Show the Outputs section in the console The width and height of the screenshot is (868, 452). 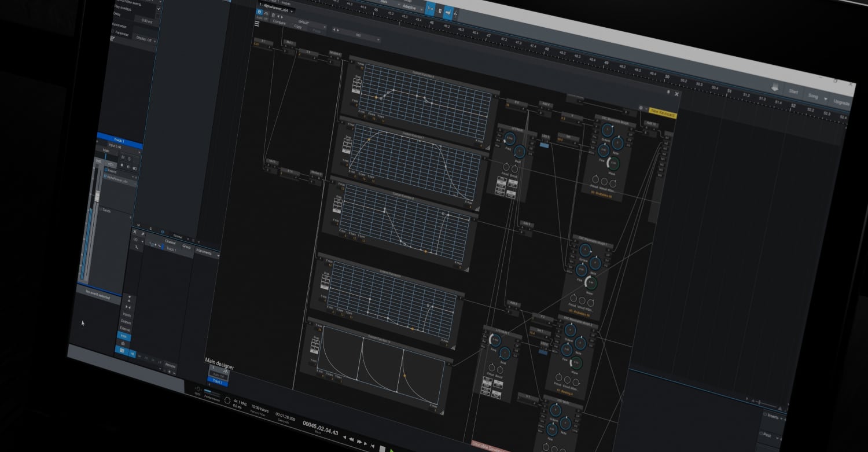pos(126,322)
